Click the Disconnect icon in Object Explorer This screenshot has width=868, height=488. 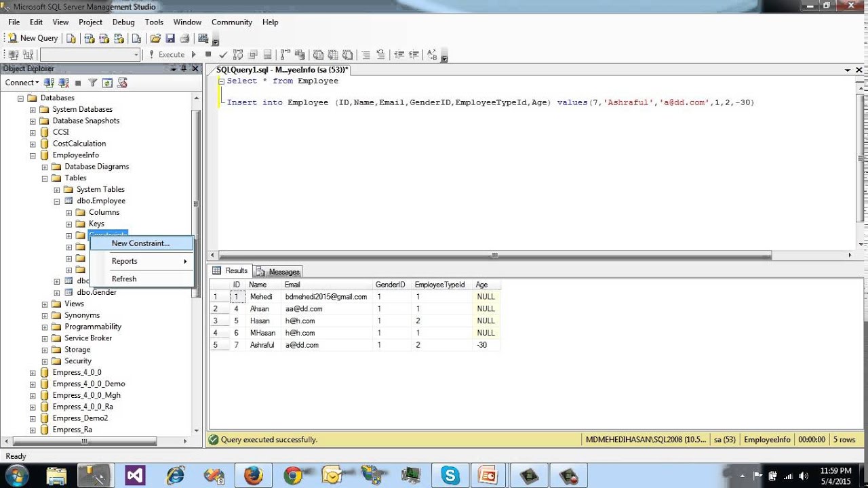64,83
